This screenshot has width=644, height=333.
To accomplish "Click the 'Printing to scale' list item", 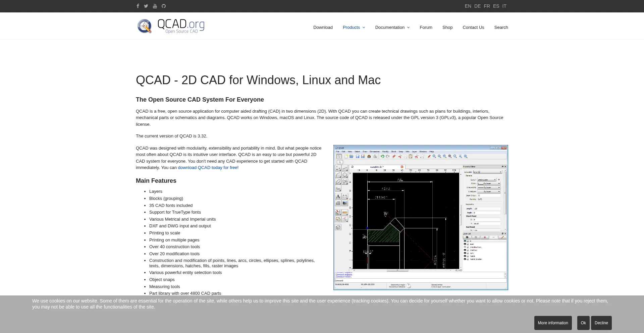I will (165, 233).
